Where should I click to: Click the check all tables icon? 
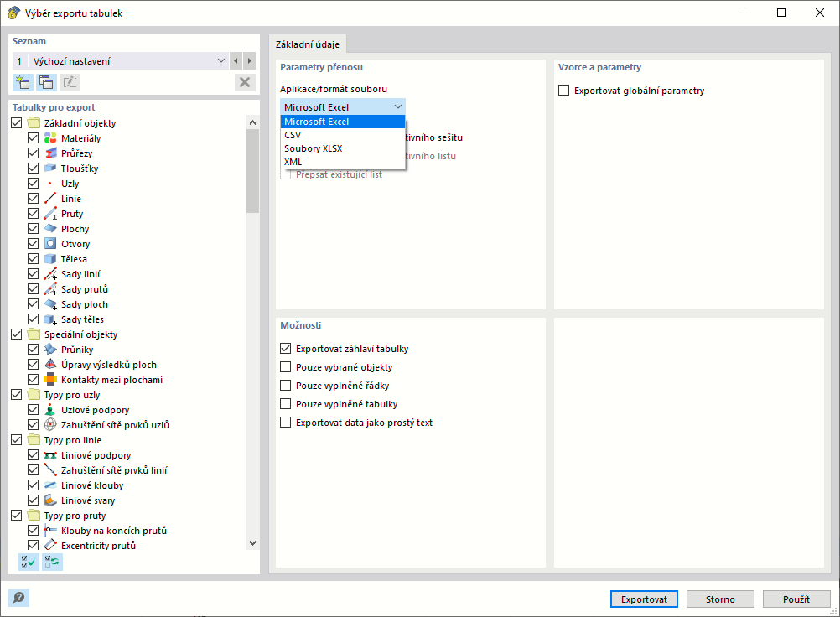point(29,562)
